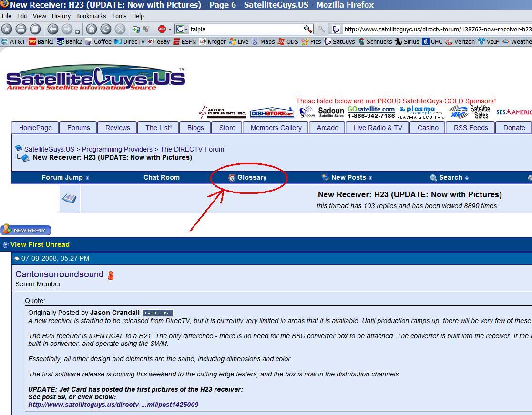Open the Glossary link
This screenshot has width=532, height=415.
[x=248, y=177]
